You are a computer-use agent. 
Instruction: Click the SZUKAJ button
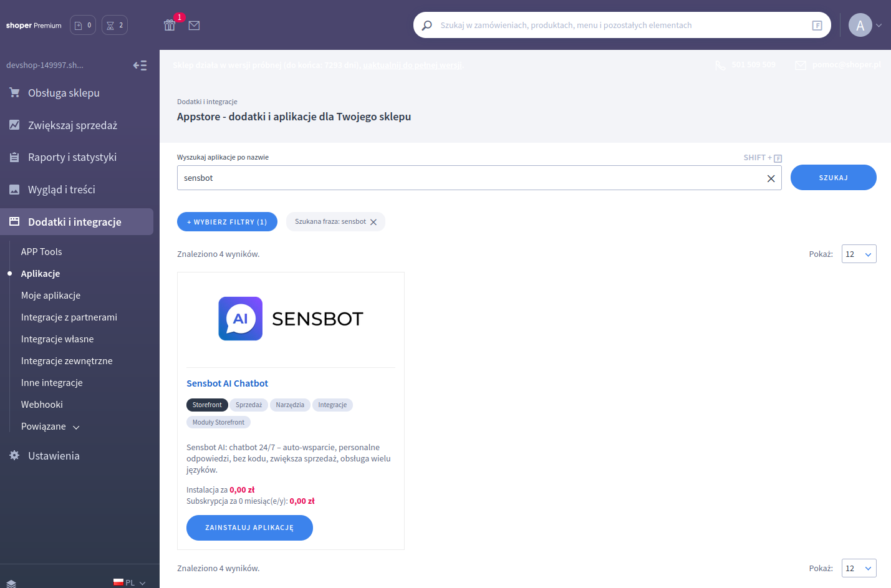coord(834,178)
